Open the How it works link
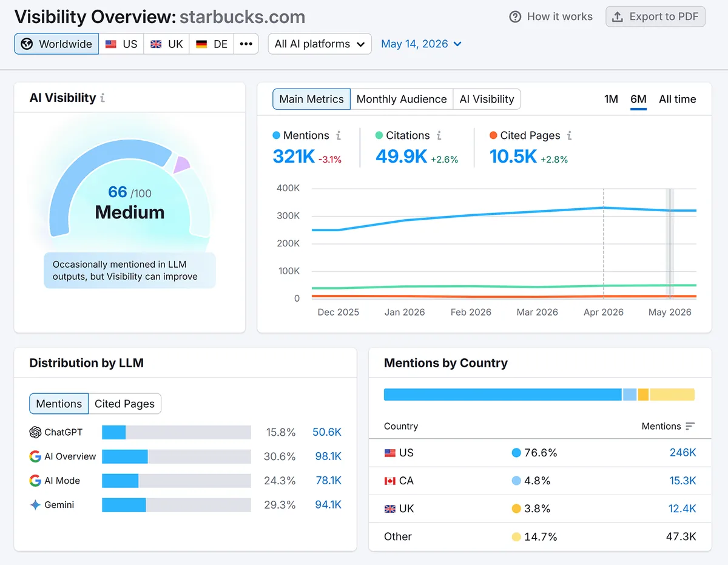 551,17
